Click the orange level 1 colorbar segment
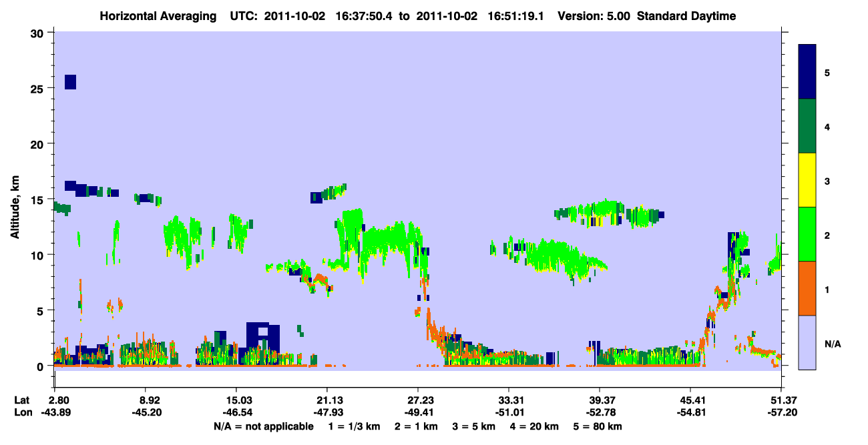Viewport: 868px width, 445px height. tap(807, 288)
